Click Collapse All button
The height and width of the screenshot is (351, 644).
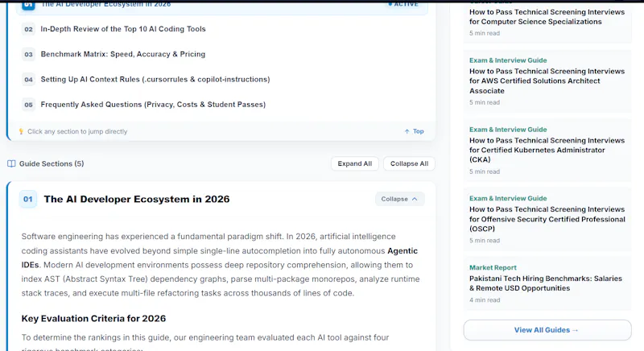[x=409, y=163]
